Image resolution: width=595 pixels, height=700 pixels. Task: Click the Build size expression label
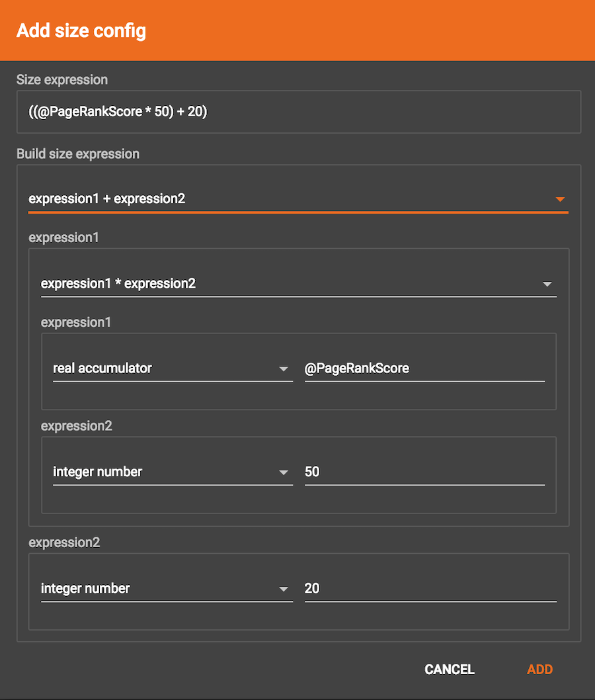pos(77,153)
